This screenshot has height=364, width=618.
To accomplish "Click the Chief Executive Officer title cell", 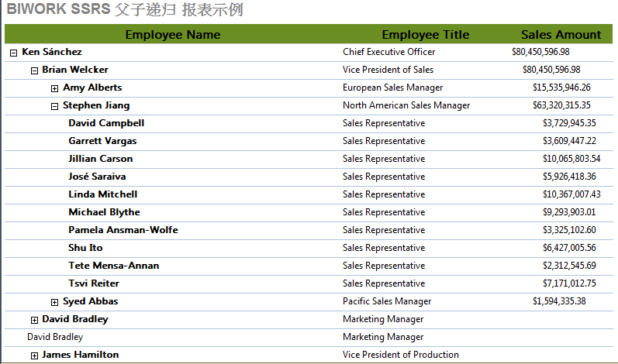I will [389, 52].
